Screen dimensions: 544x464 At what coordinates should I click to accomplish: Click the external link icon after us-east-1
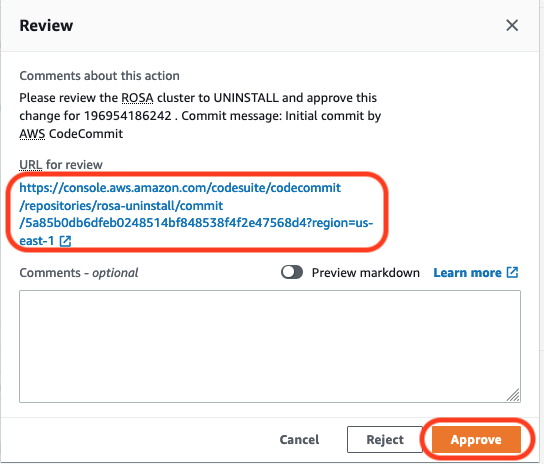pyautogui.click(x=65, y=241)
